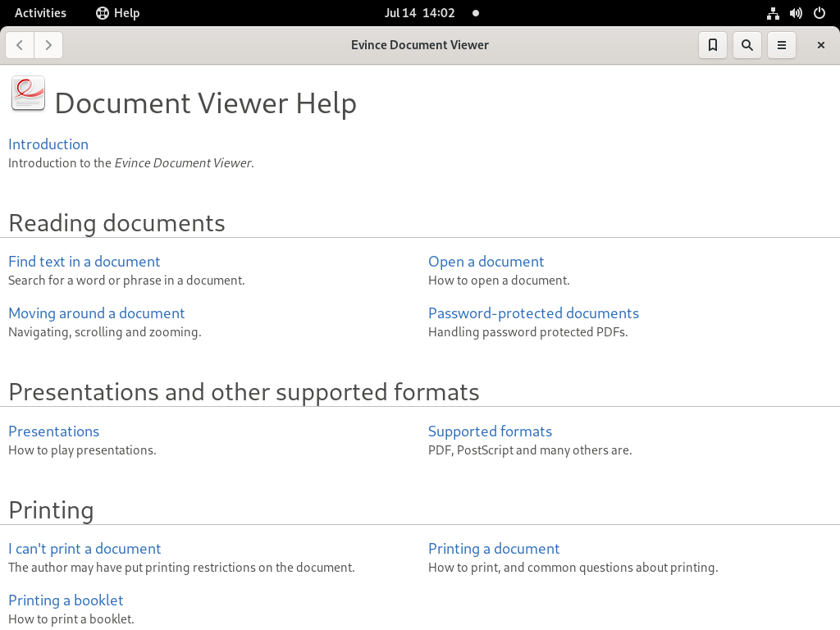This screenshot has width=840, height=630.
Task: Open the search magnifier in header
Action: 746,45
